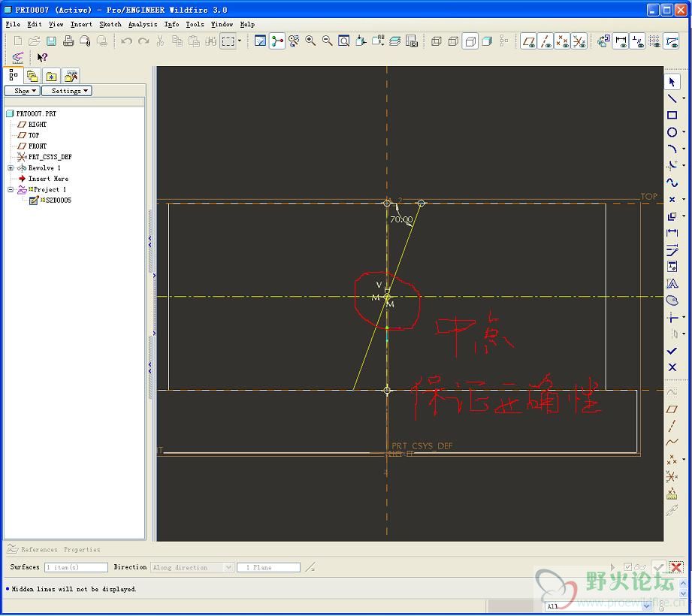The image size is (692, 616).
Task: Click the Print icon
Action: click(x=68, y=41)
